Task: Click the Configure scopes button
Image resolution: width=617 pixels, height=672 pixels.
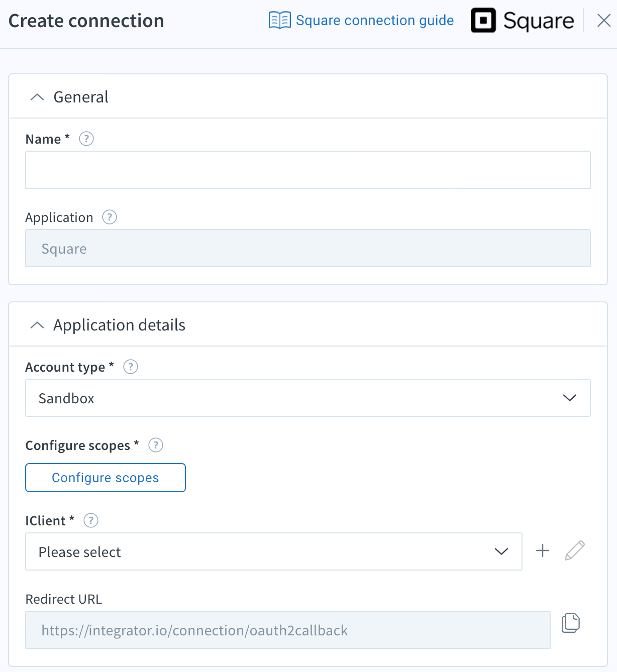Action: (105, 478)
